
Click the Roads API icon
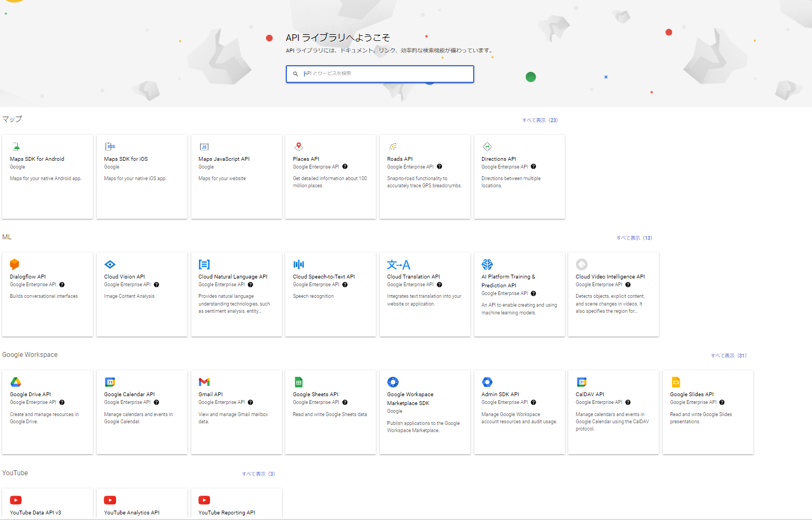(393, 146)
